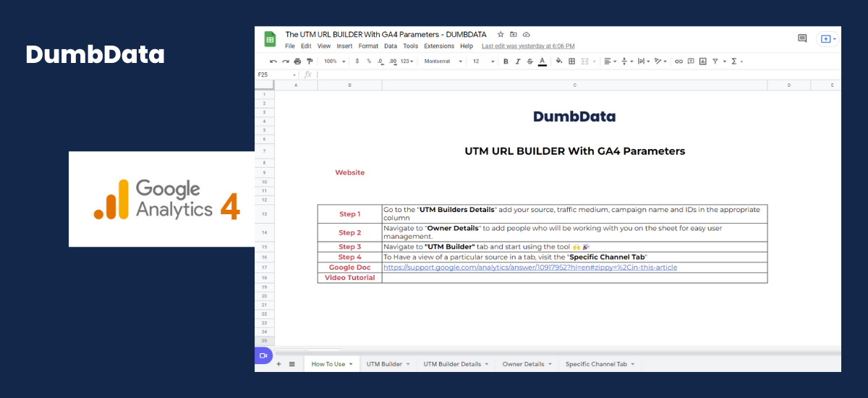Screen dimensions: 868x398
Task: Open the Tools menu
Action: (x=410, y=46)
